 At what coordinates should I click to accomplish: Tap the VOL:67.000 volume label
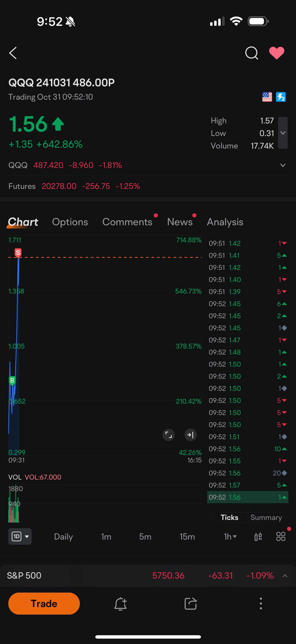(43, 477)
